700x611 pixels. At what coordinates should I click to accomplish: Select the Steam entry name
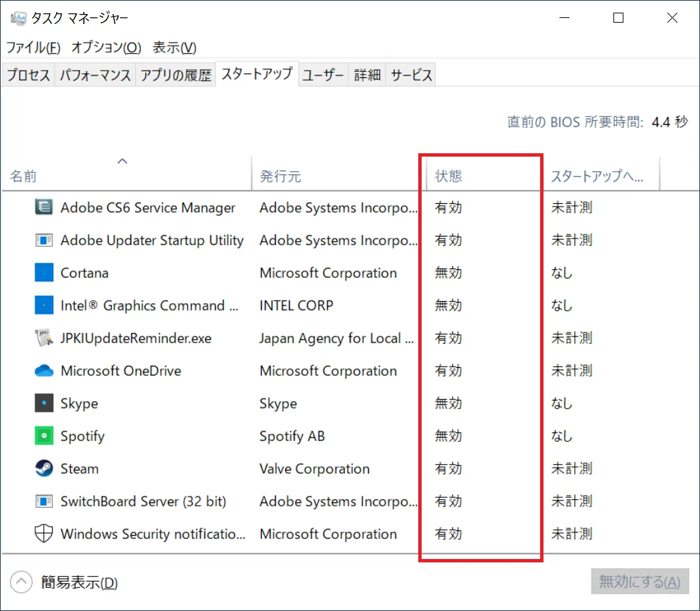coord(79,468)
